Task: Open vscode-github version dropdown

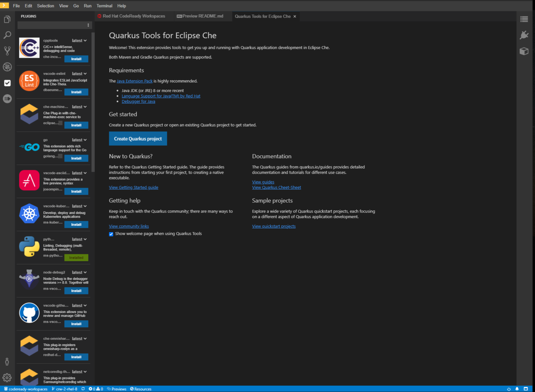Action: point(79,306)
